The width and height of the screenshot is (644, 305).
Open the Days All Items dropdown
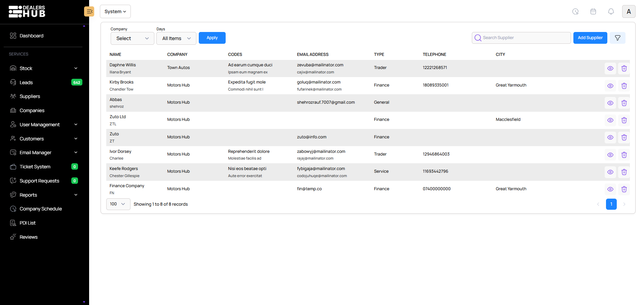176,38
